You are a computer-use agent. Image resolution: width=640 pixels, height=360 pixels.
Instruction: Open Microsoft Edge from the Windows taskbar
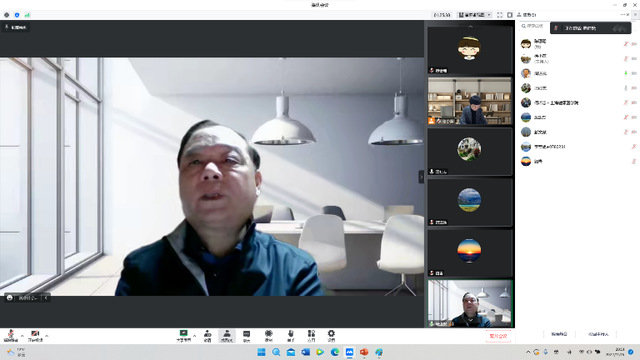(335, 352)
